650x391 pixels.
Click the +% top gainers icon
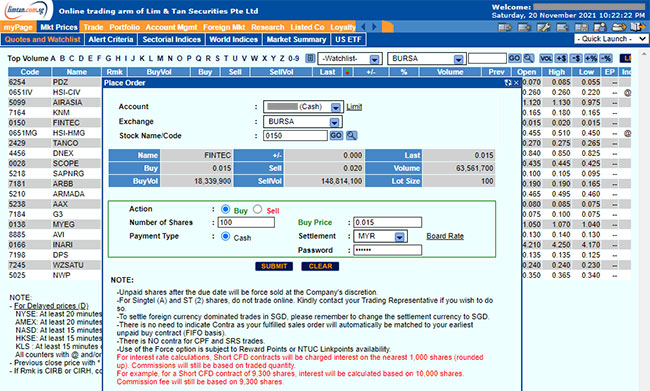click(590, 58)
